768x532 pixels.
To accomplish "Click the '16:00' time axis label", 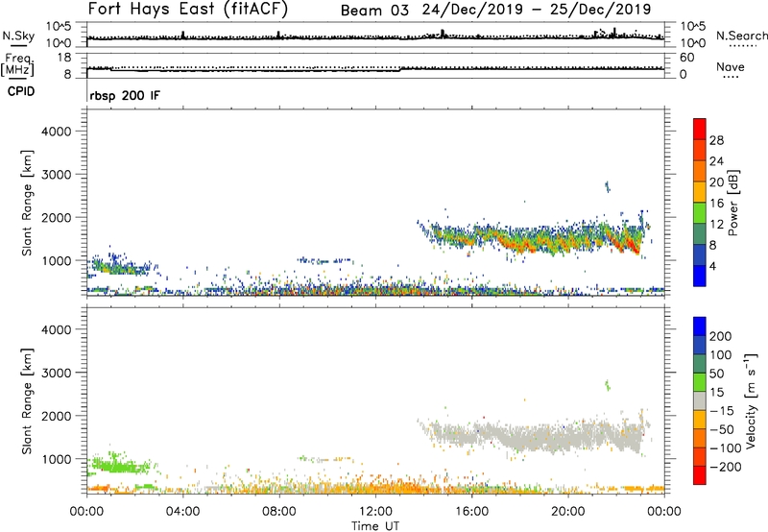I will (x=471, y=512).
